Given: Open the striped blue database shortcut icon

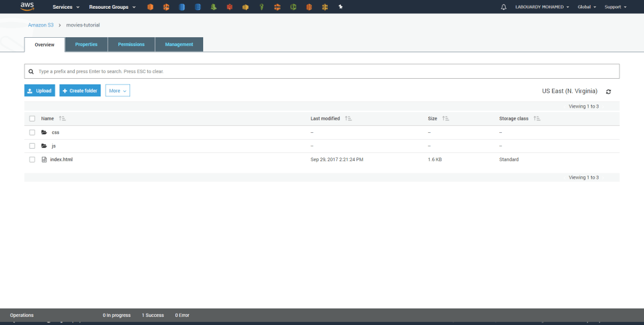Looking at the screenshot, I should [197, 7].
